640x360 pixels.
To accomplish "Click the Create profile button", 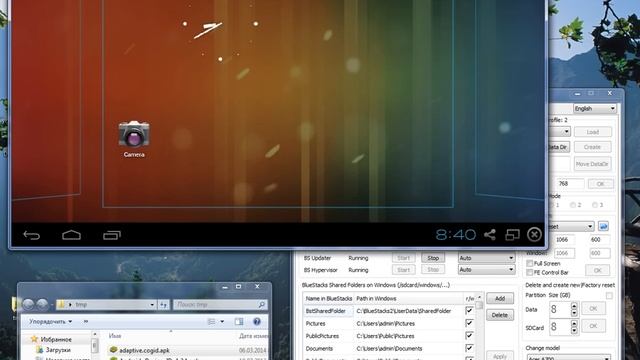I will (593, 147).
